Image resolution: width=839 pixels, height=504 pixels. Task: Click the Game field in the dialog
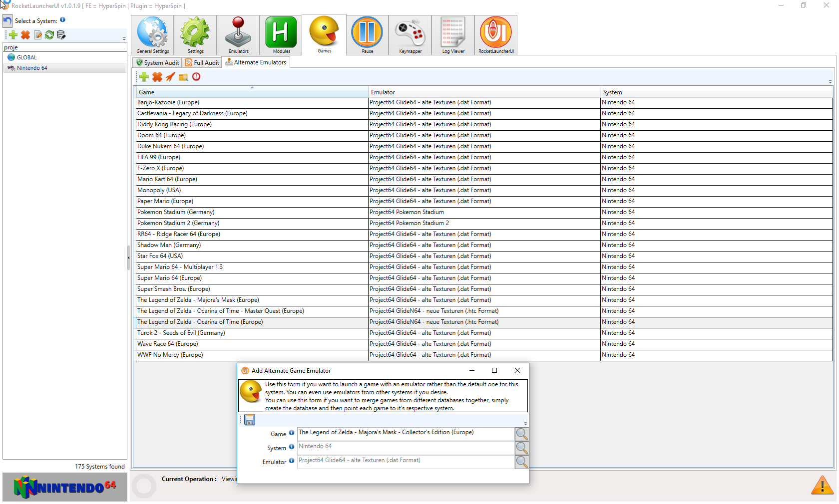click(x=406, y=434)
